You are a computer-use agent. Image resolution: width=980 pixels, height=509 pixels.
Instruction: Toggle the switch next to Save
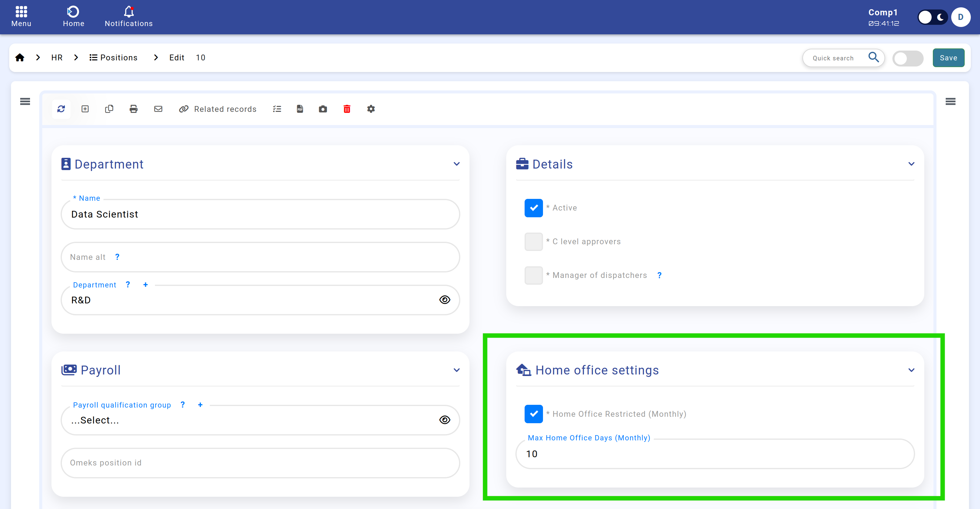[908, 58]
